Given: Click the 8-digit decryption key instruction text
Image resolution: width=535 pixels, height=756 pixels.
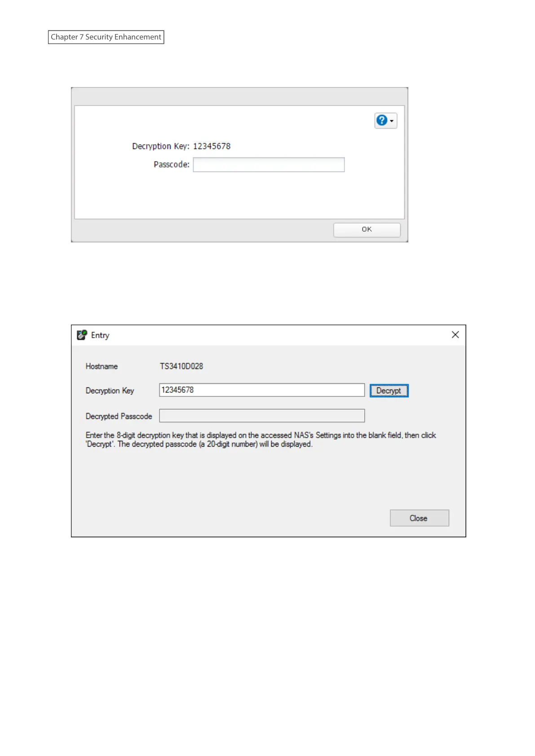Looking at the screenshot, I should (261, 440).
